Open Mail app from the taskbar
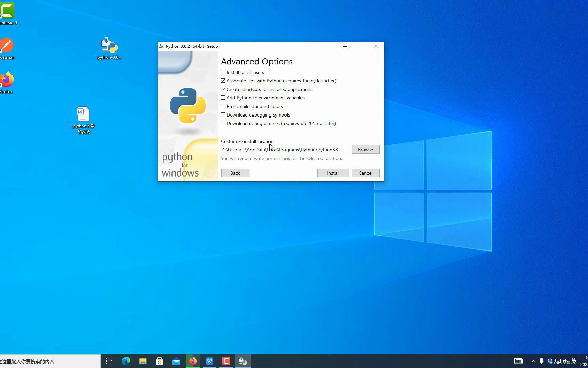This screenshot has width=588, height=368. tap(176, 361)
